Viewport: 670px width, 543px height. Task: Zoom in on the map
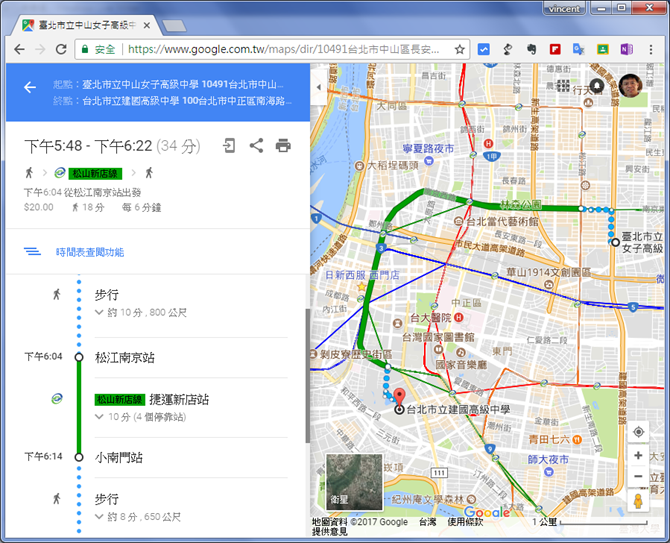coord(638,455)
